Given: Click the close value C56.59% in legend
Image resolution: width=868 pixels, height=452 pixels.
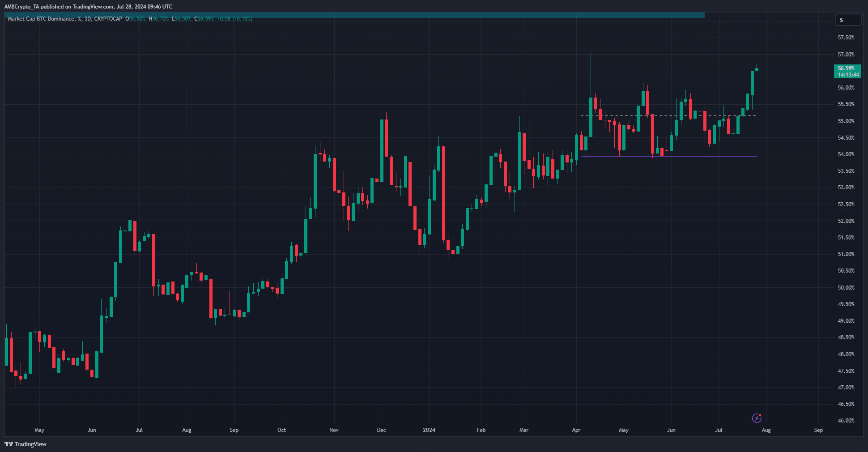Looking at the screenshot, I should [204, 19].
